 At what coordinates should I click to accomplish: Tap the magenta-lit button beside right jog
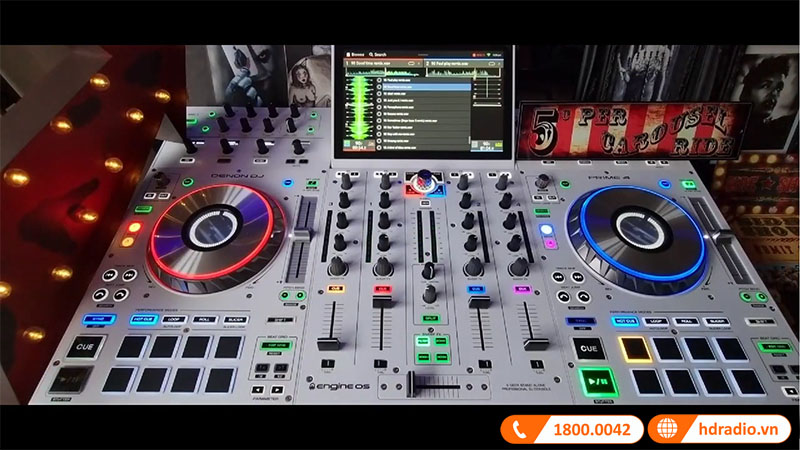pos(551,243)
